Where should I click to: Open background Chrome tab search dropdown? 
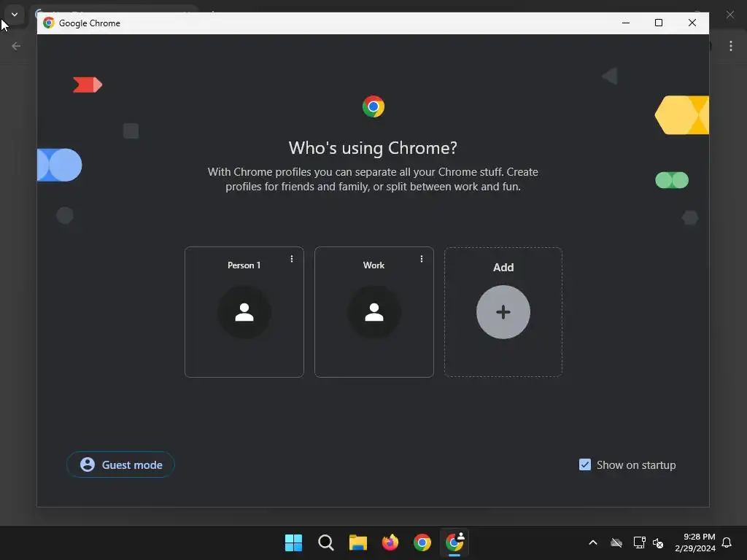[15, 15]
